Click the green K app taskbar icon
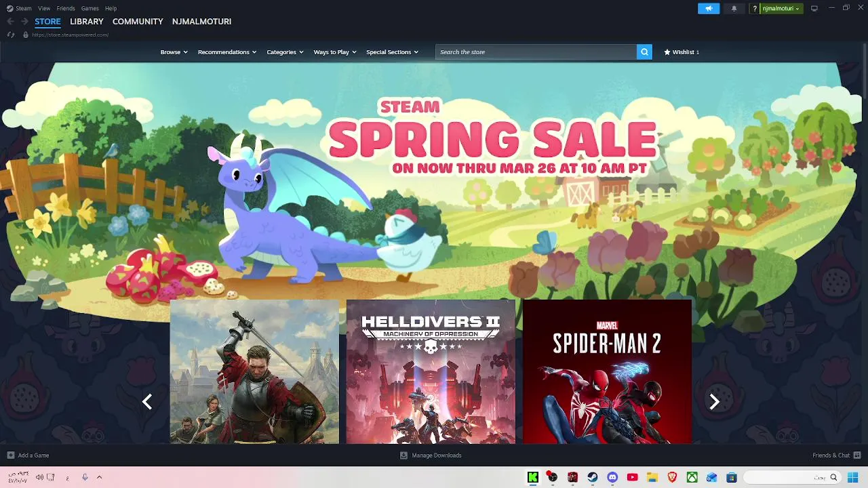The height and width of the screenshot is (488, 868). [533, 477]
